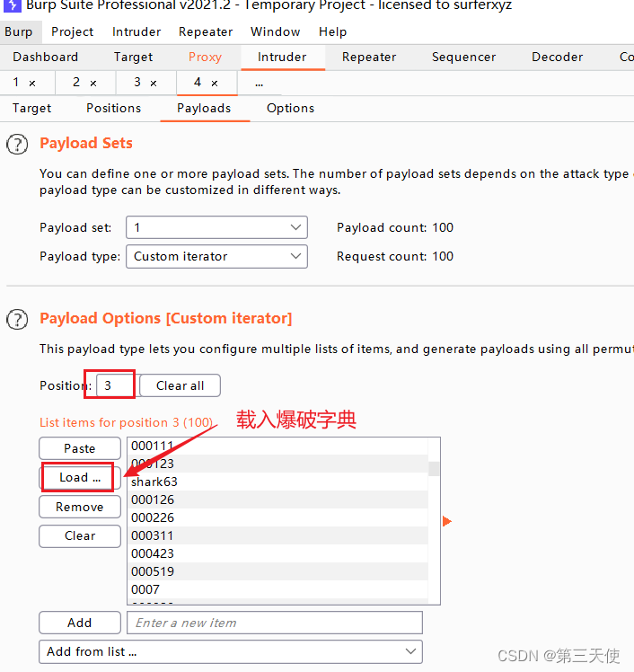Select Intruder attack tab 4
Image resolution: width=634 pixels, height=672 pixels.
coord(198,83)
